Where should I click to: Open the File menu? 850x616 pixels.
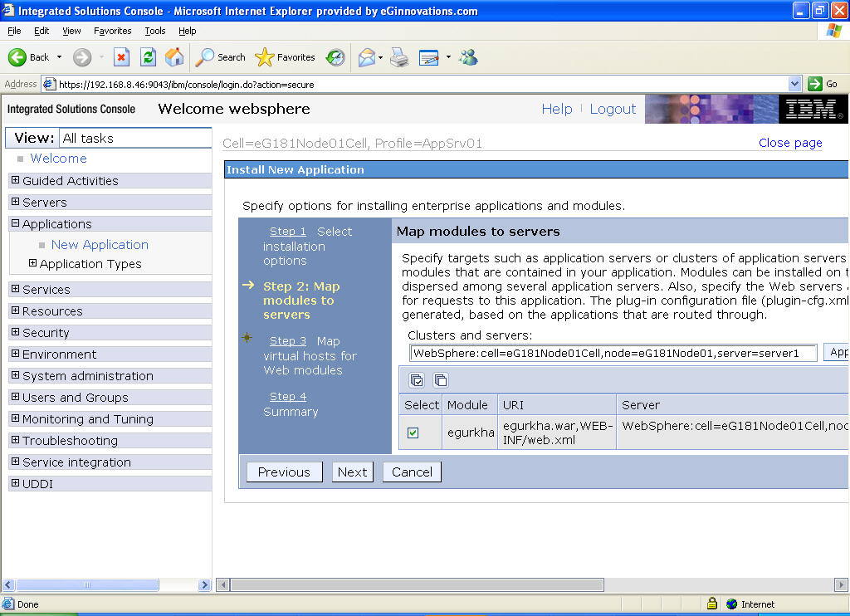click(14, 31)
